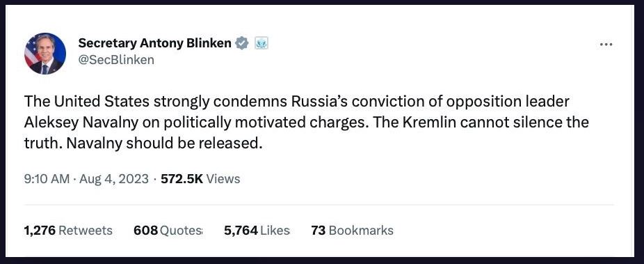This screenshot has height=264, width=644.
Task: Click the 73 Bookmarks count
Action: click(x=352, y=231)
